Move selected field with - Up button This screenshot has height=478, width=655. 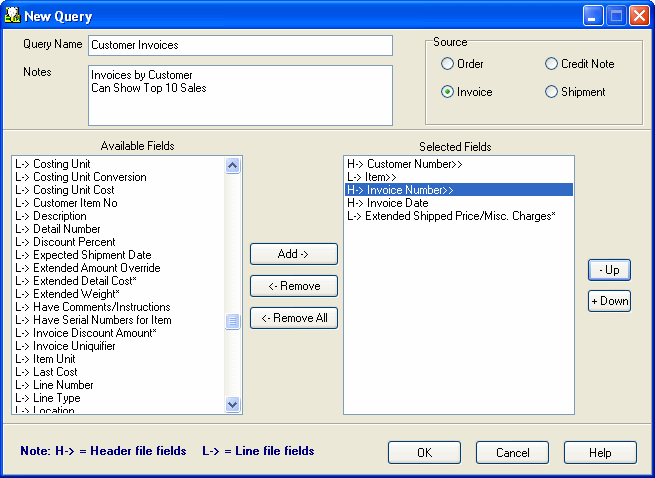click(x=609, y=270)
